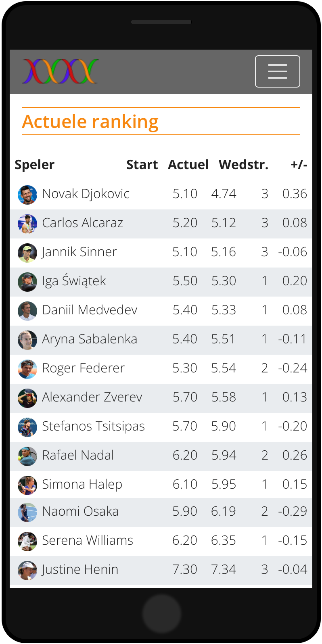Tap Roger Federer's avatar picture
Image resolution: width=322 pixels, height=644 pixels.
click(27, 369)
